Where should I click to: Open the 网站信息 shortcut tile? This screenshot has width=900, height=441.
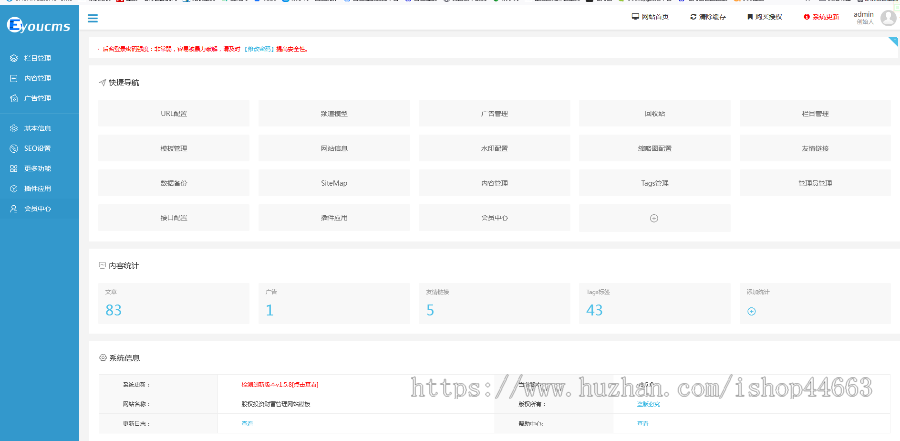coord(334,148)
